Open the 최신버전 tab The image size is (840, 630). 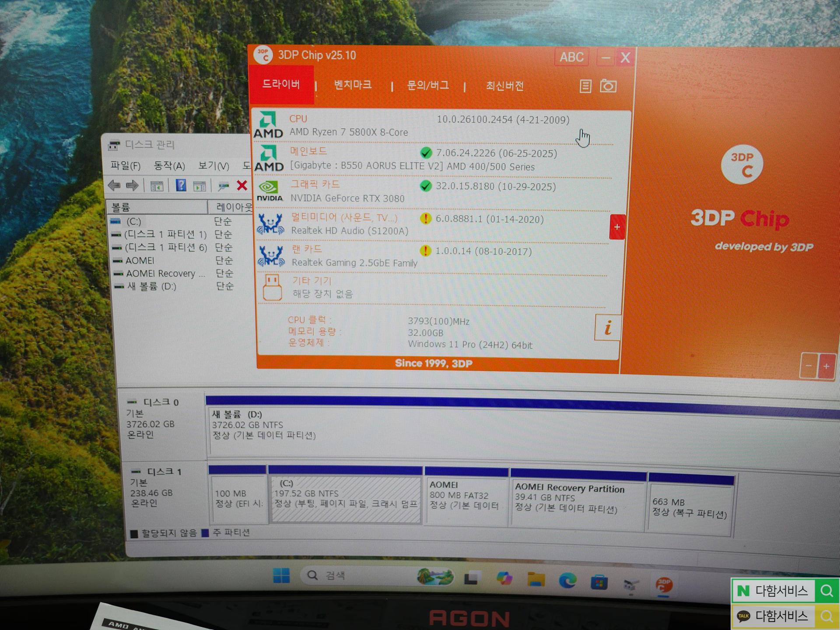click(504, 86)
